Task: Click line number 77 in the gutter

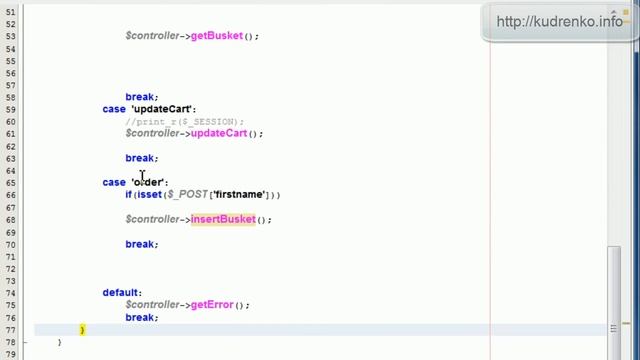Action: [11, 330]
